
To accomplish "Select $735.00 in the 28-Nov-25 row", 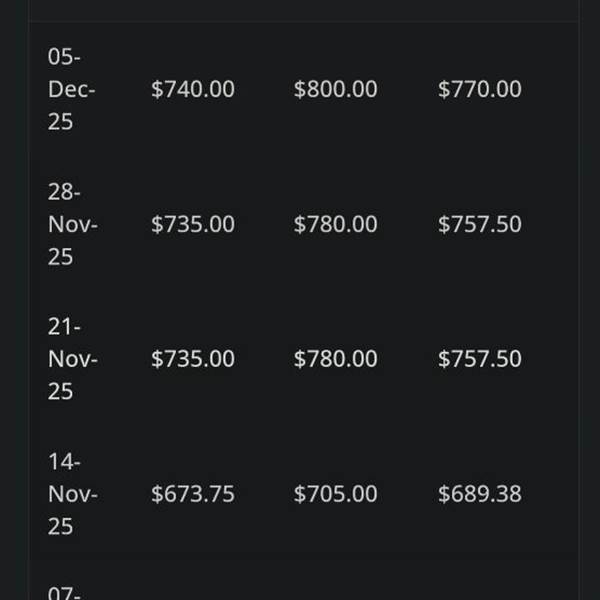I will 193,224.
